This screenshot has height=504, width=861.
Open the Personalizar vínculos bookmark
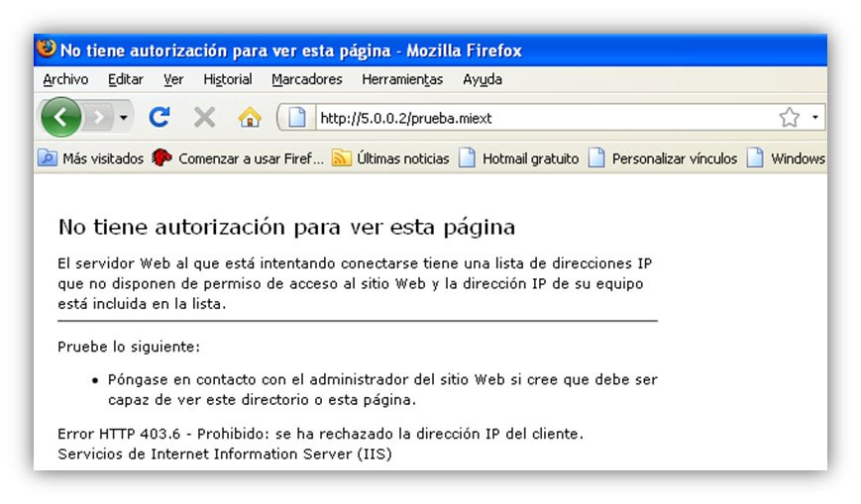(663, 158)
